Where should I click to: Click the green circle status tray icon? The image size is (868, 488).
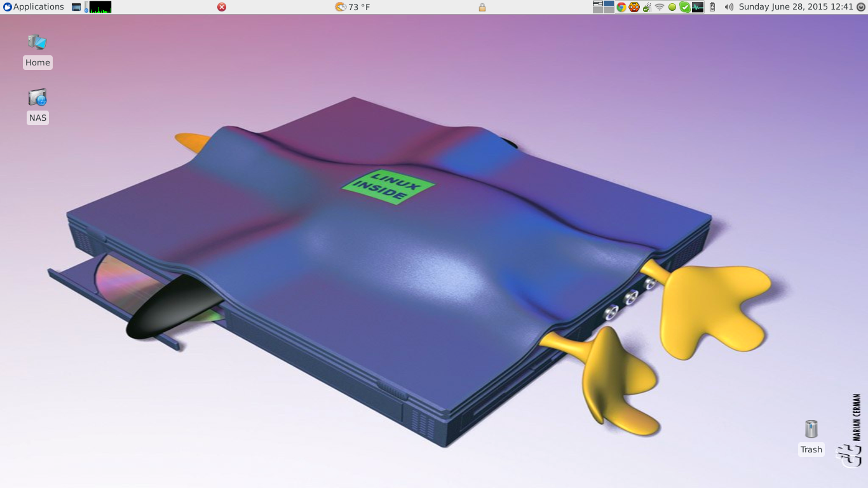(x=672, y=7)
